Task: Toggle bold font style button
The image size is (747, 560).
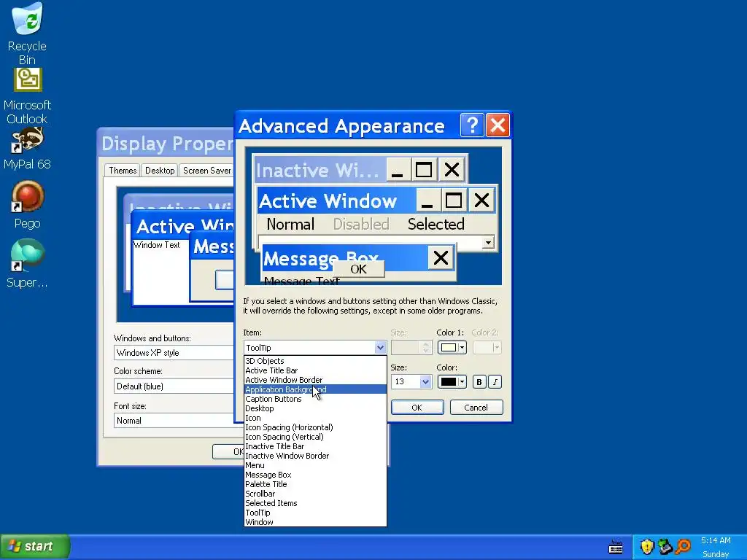Action: tap(479, 382)
